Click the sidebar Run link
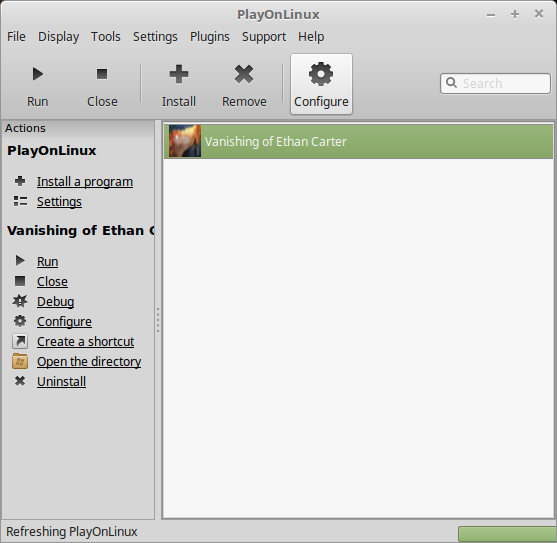The image size is (557, 543). [48, 261]
